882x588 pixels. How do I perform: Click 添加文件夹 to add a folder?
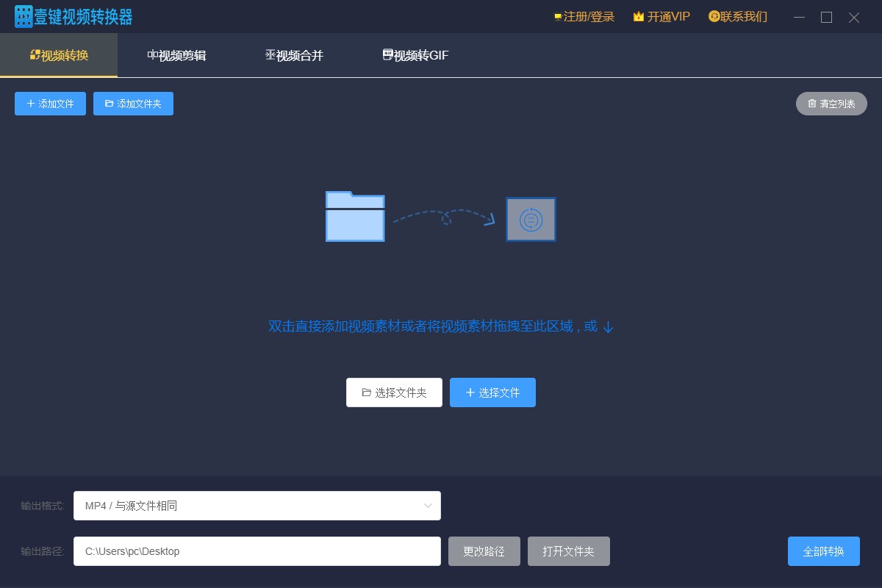[x=133, y=104]
